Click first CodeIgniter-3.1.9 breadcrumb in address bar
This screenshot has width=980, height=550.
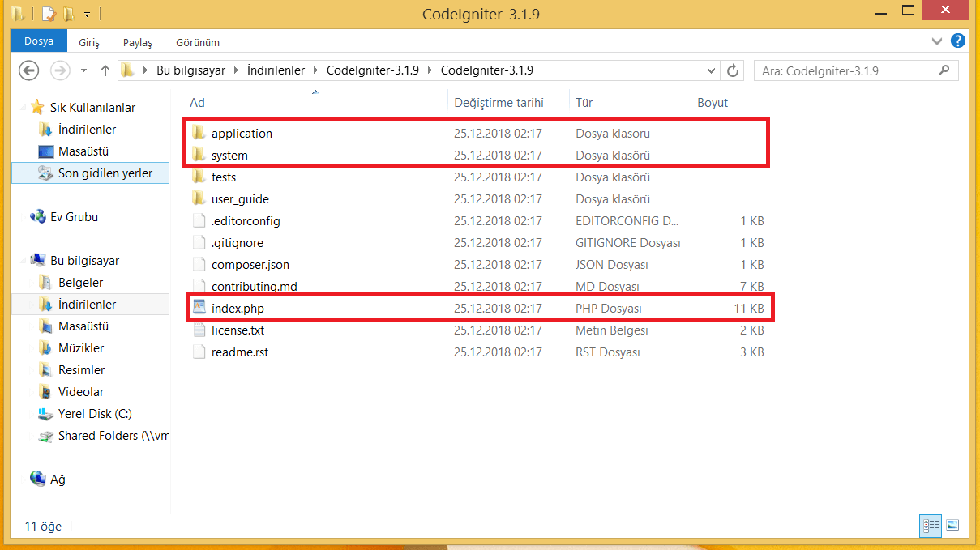click(372, 70)
